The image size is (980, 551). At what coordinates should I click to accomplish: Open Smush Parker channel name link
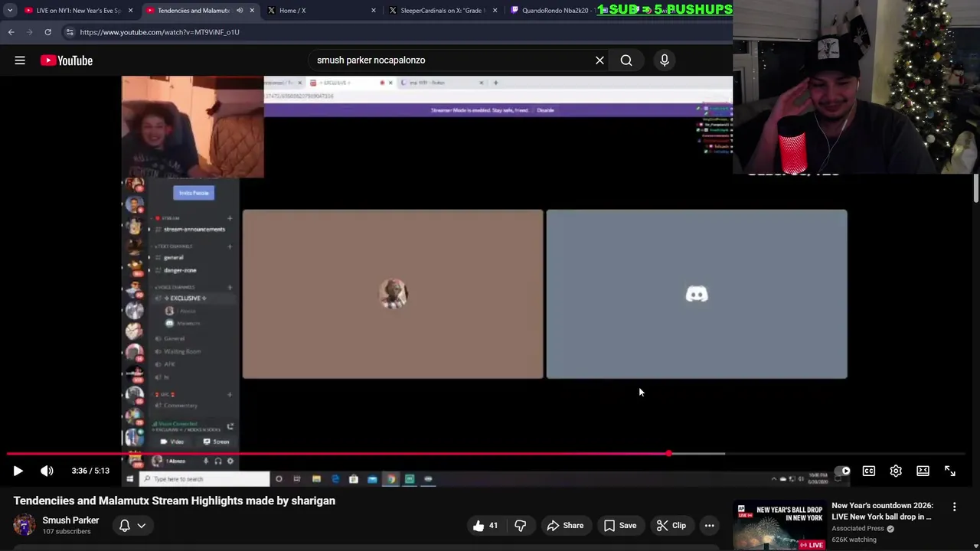click(70, 520)
